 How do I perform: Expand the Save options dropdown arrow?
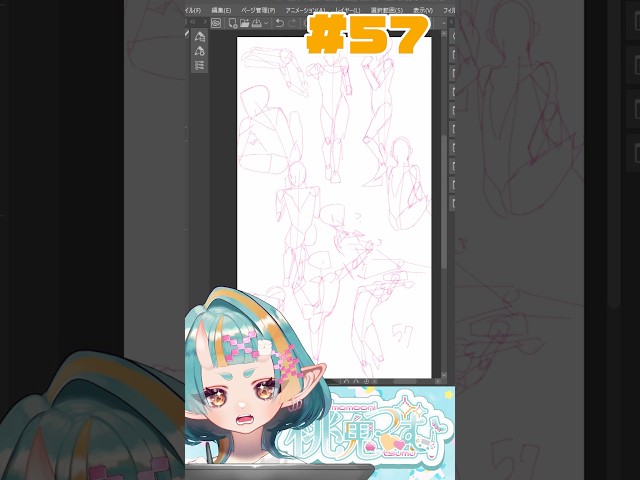tap(266, 23)
